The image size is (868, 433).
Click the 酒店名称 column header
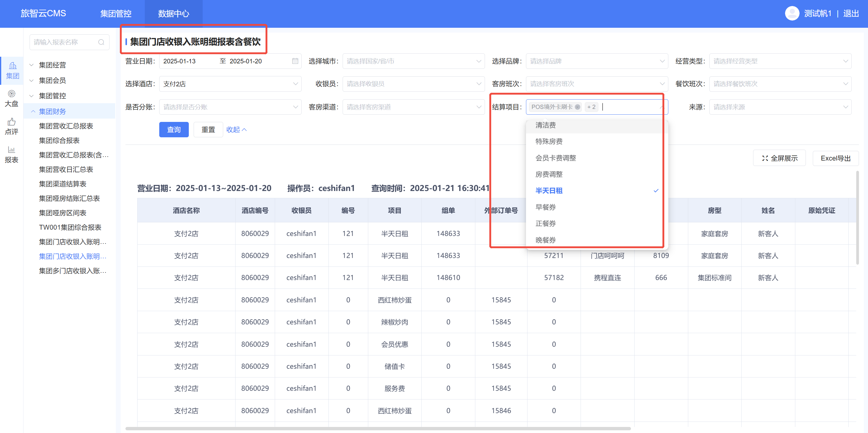pyautogui.click(x=186, y=210)
